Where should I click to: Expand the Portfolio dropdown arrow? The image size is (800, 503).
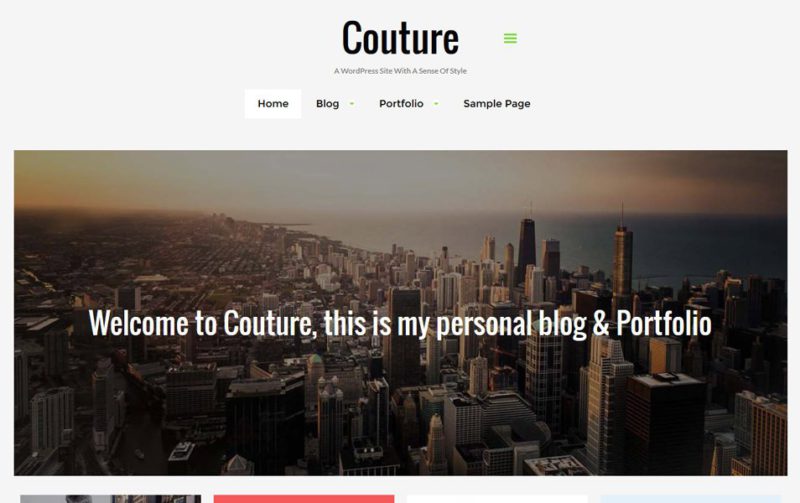pyautogui.click(x=436, y=104)
